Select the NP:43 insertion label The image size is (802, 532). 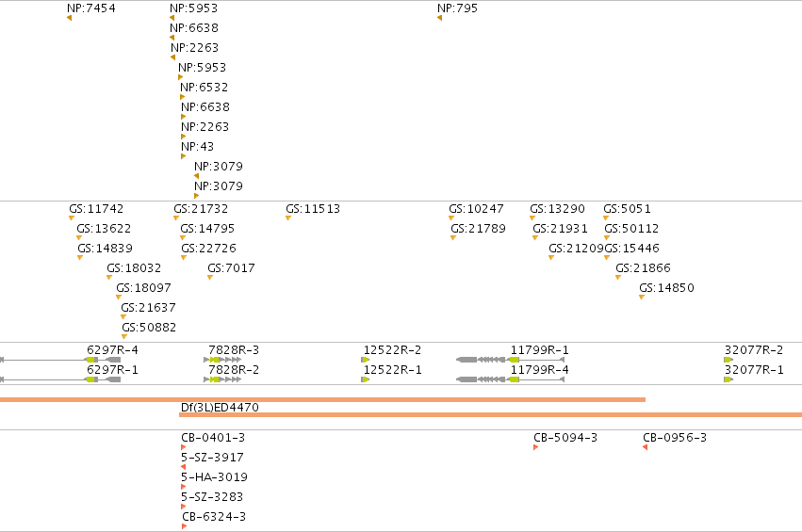click(x=197, y=147)
